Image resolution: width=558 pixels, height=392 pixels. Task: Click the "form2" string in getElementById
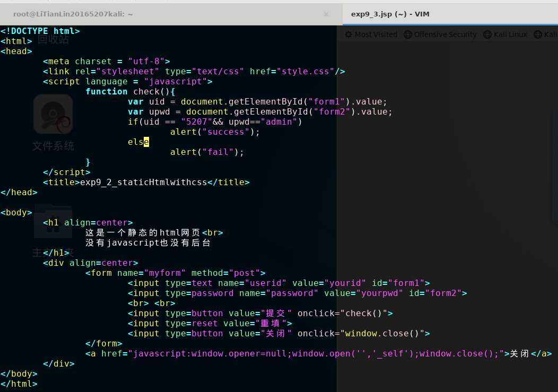[x=332, y=112]
